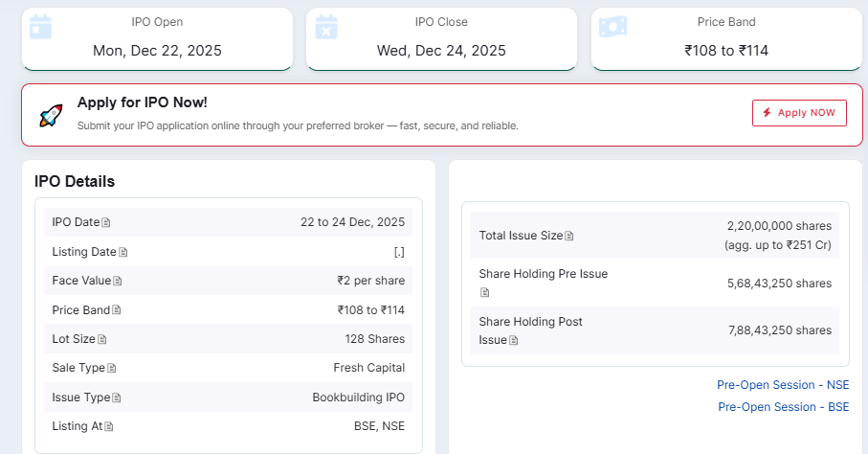Open the Pre-Open Session - NSE link

(782, 385)
